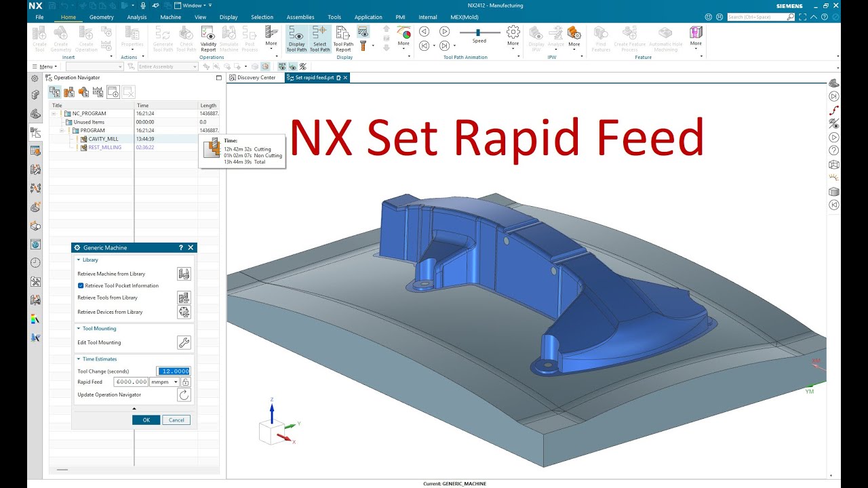Viewport: 868px width, 488px height.
Task: Toggle Display Tool Path
Action: 296,39
